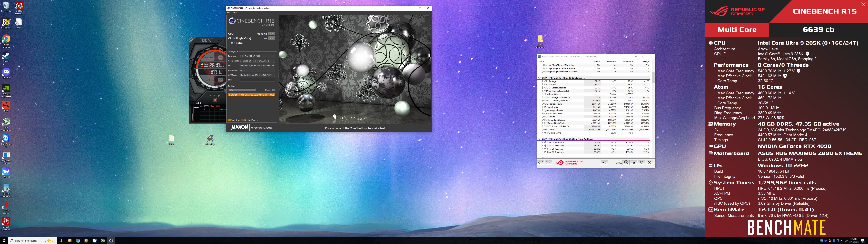The image size is (868, 244).
Task: Click the OC Scanner button in MSI Afterburner
Action: point(206,40)
